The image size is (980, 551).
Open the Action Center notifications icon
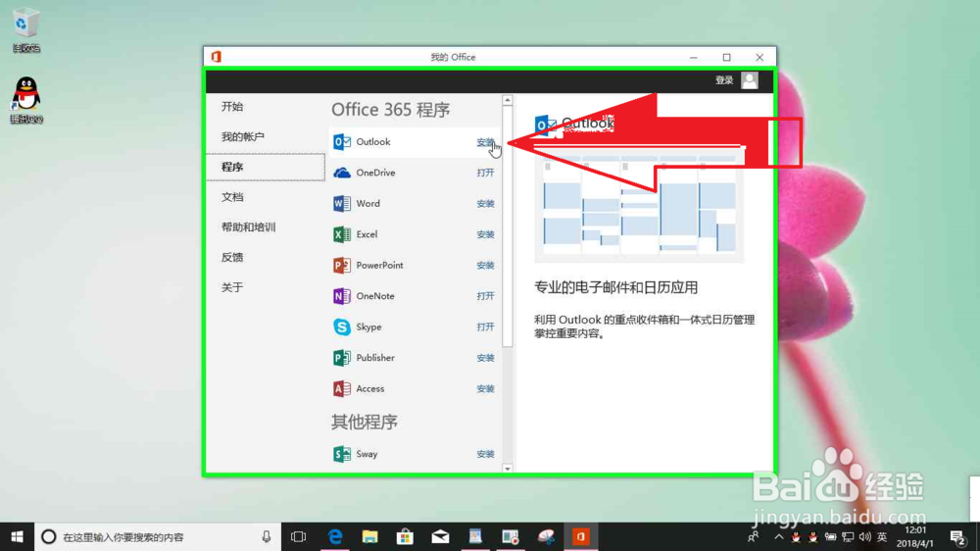click(x=957, y=536)
